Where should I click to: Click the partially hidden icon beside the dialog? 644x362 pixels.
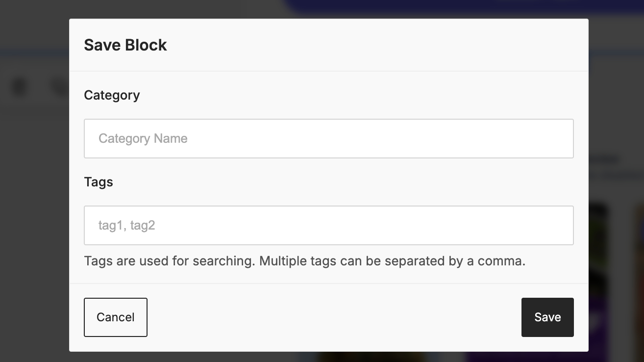click(60, 87)
